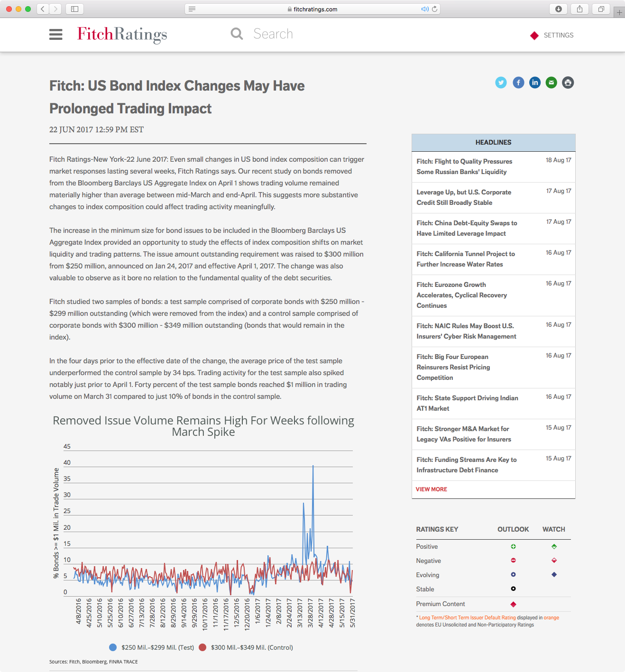
Task: Click the Evolving watch blue diamond
Action: point(554,575)
